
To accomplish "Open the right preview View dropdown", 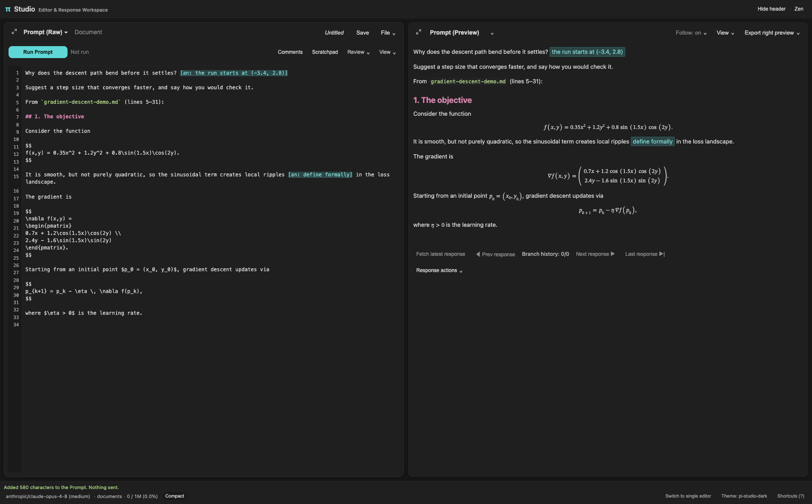I will (725, 33).
